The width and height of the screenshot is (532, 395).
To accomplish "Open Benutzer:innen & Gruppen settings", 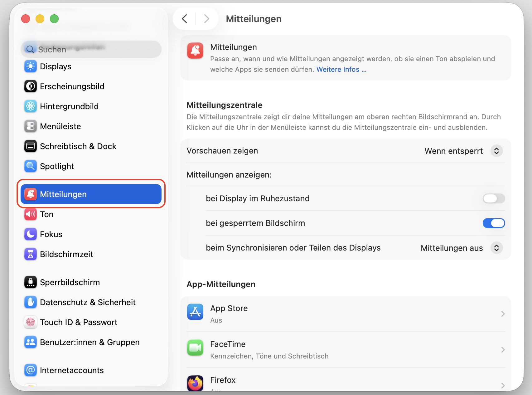I will coord(91,342).
